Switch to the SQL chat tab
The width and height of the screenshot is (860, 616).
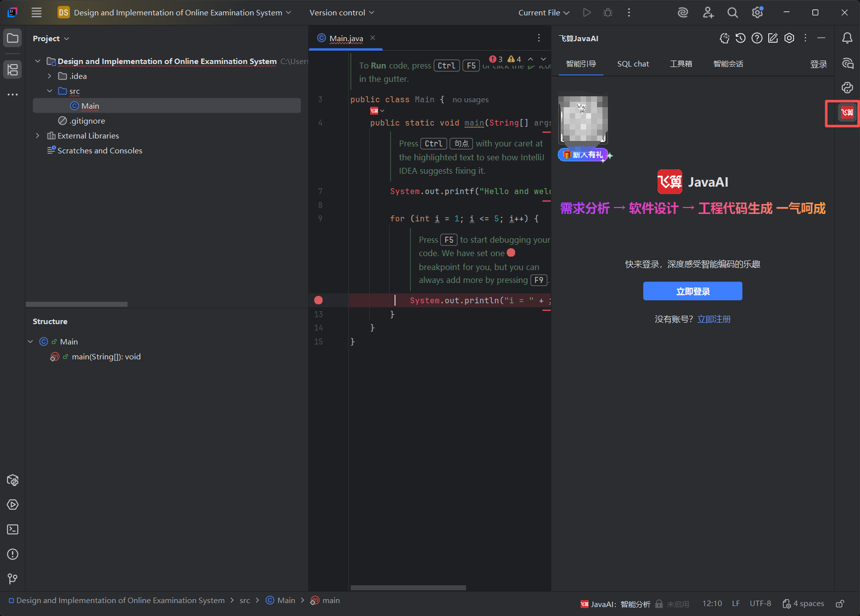633,64
